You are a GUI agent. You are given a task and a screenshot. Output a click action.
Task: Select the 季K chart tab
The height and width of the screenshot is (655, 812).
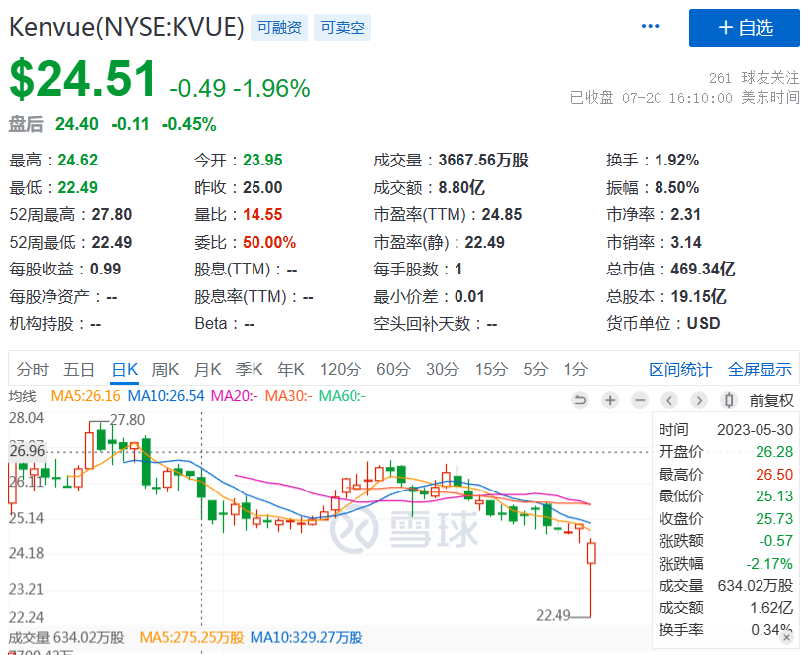coord(250,369)
